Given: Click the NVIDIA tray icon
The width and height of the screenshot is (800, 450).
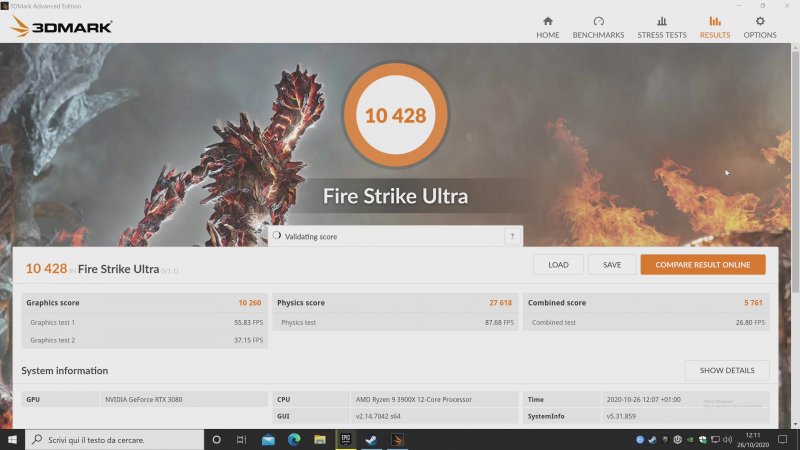Looking at the screenshot, I should tap(690, 439).
